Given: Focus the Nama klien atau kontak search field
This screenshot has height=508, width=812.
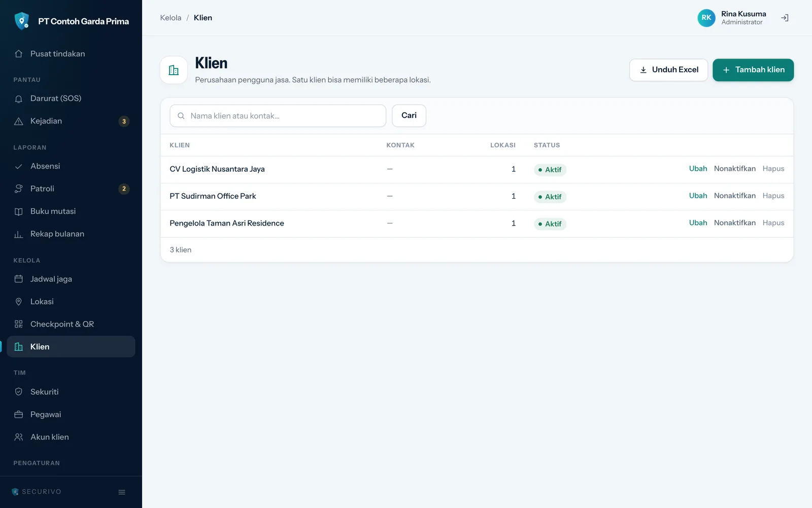Looking at the screenshot, I should click(278, 116).
